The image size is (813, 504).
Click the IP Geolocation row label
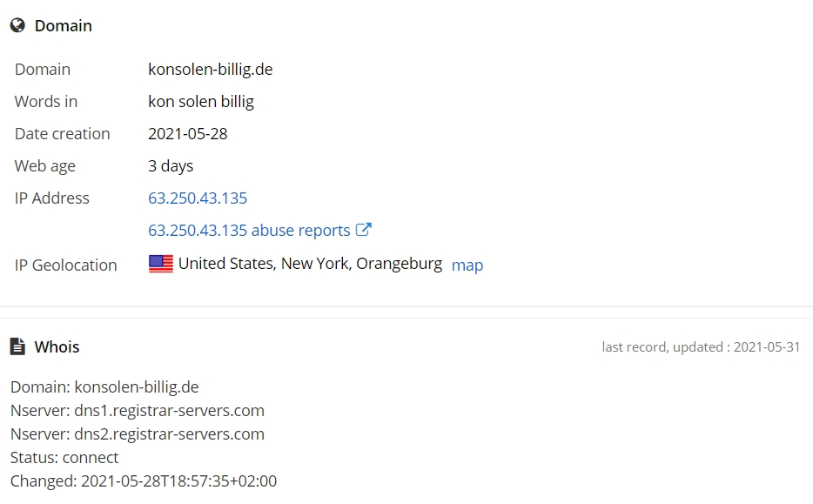66,265
